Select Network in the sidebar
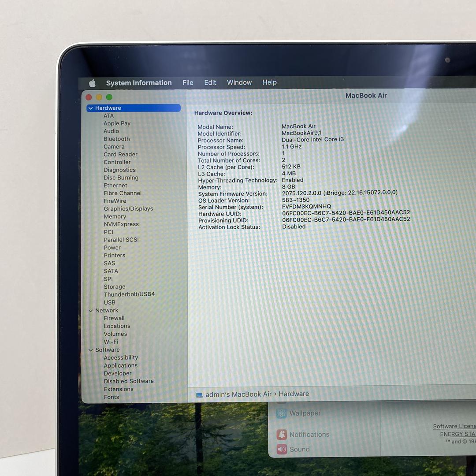This screenshot has width=476, height=476. 107,310
